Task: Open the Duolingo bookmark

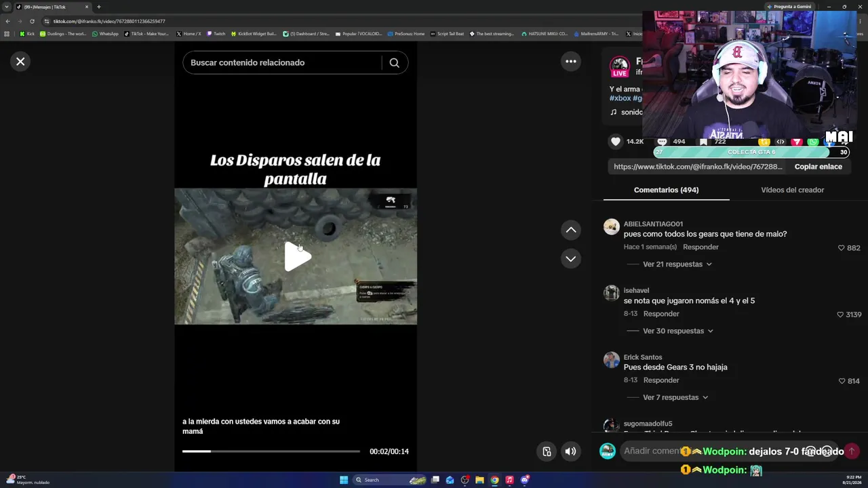Action: pos(63,34)
